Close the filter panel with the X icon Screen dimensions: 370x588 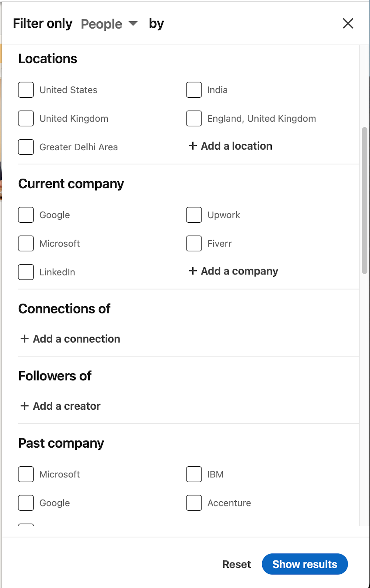point(348,24)
